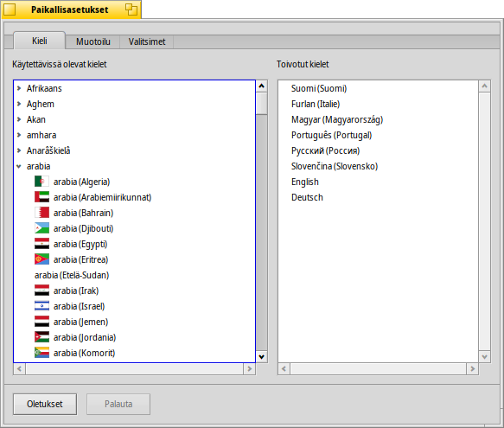Click the United Arab Emirates flag icon
Viewport: 504px width, 428px height.
pos(41,197)
